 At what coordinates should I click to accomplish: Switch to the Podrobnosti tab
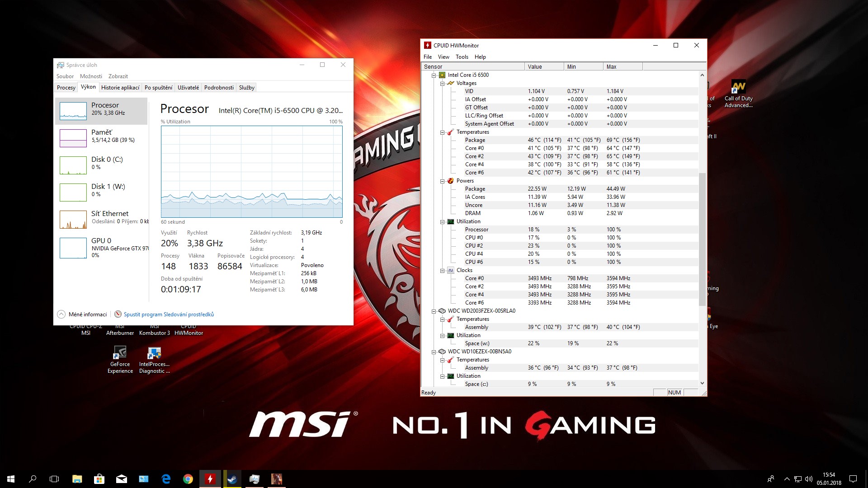[219, 88]
